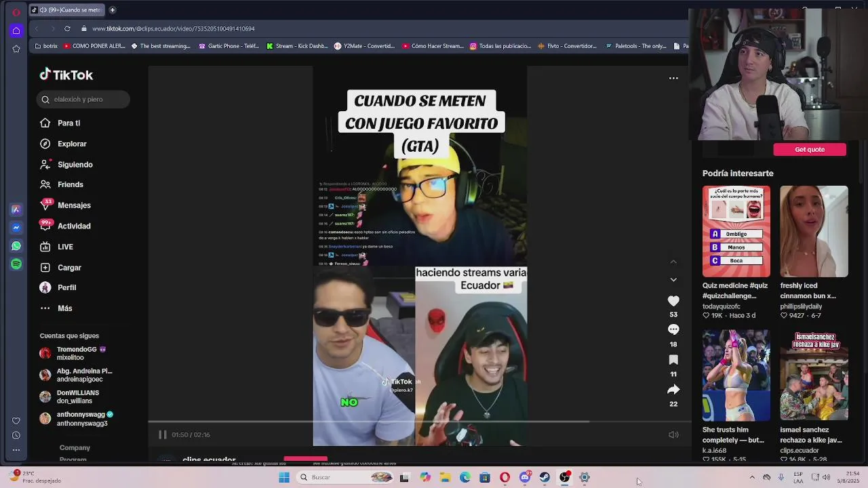This screenshot has height=488, width=868.
Task: Open a new browser tab
Action: point(113,9)
